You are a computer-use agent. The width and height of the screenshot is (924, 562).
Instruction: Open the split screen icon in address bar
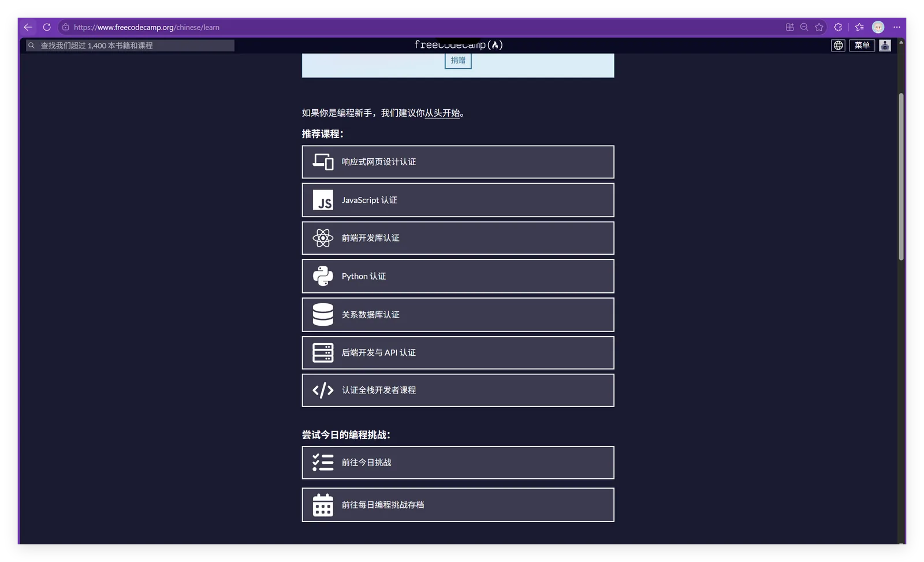coord(789,27)
